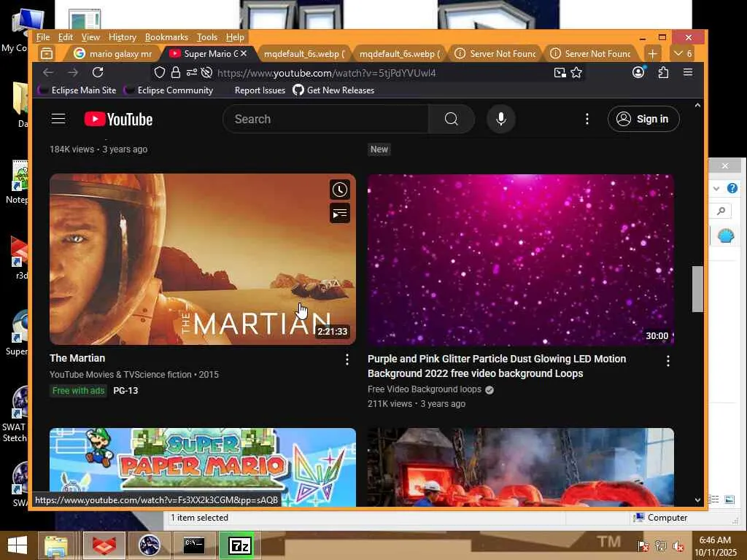
Task: Open the Edit menu
Action: pyautogui.click(x=65, y=37)
